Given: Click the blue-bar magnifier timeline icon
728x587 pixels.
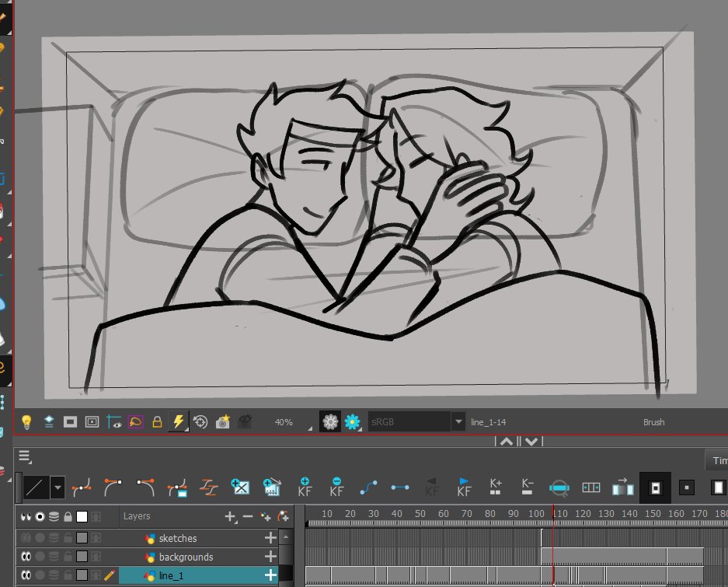Looking at the screenshot, I should pyautogui.click(x=559, y=487).
